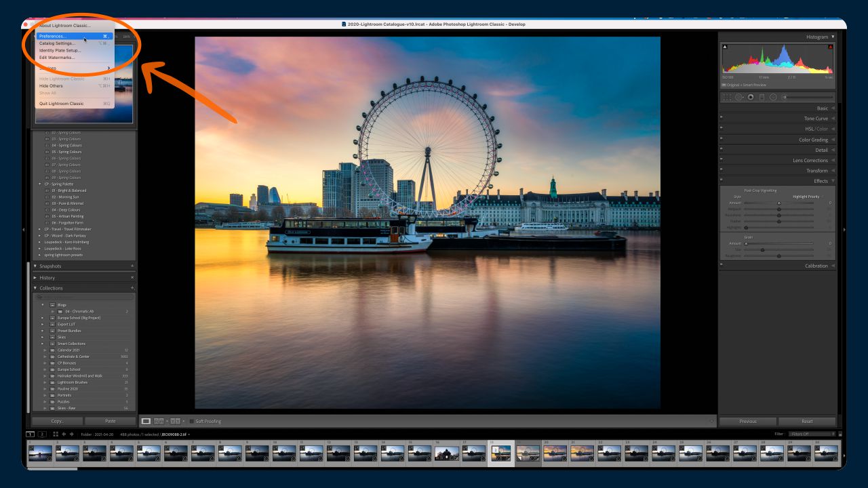Open Catalog Settings menu item
The height and width of the screenshot is (488, 868).
pyautogui.click(x=74, y=43)
